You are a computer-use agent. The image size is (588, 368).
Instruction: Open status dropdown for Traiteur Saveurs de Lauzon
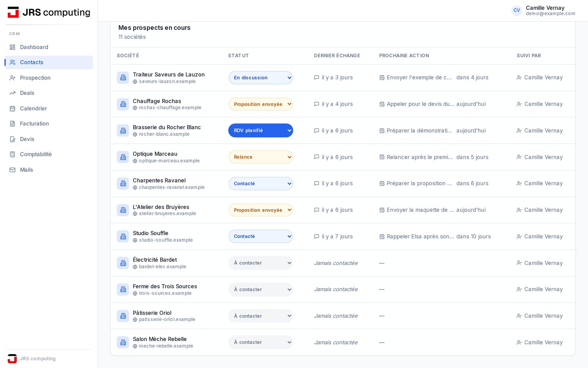tap(261, 78)
